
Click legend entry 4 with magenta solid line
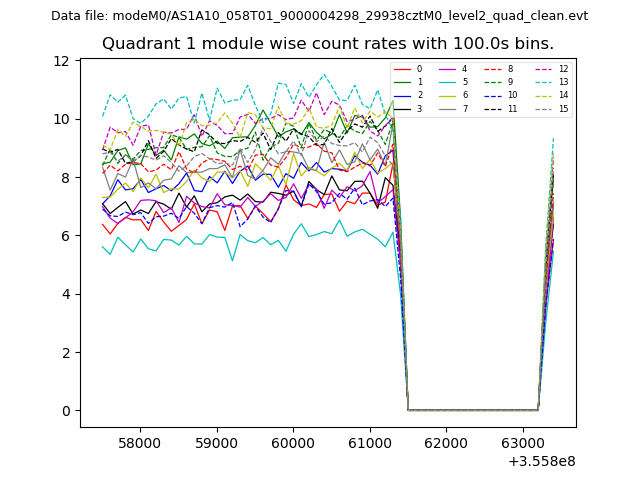point(456,69)
